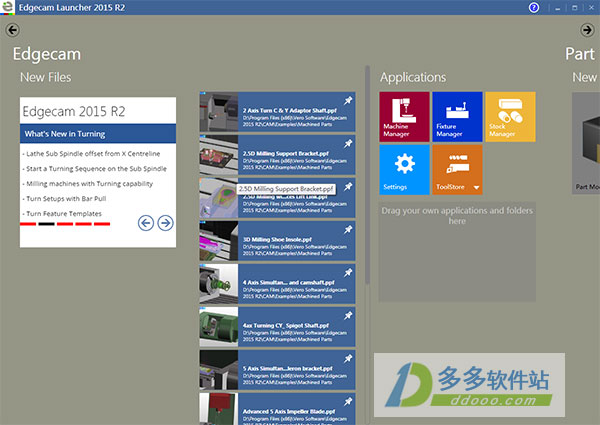Click the drag your own applications drop area
The height and width of the screenshot is (425, 600).
[x=457, y=252]
